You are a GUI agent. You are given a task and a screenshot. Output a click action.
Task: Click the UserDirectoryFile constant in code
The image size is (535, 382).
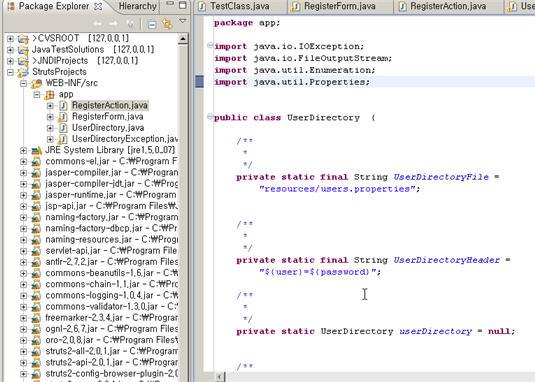(441, 177)
